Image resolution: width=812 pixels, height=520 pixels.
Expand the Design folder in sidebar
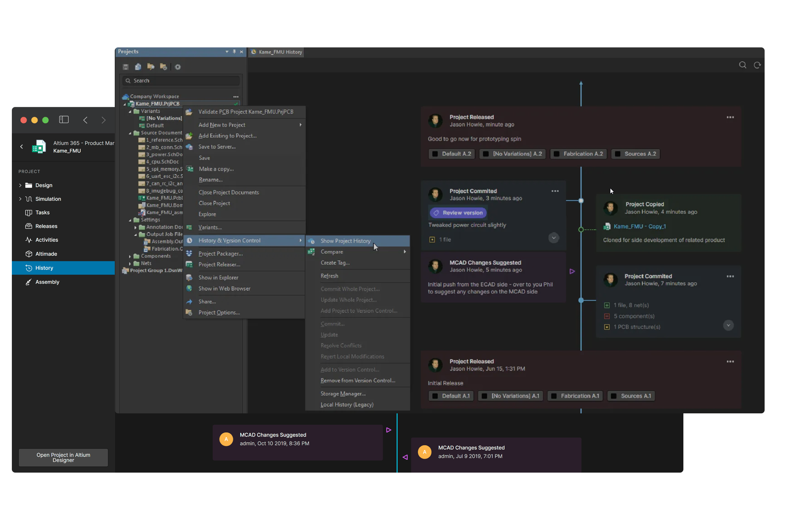(x=20, y=185)
